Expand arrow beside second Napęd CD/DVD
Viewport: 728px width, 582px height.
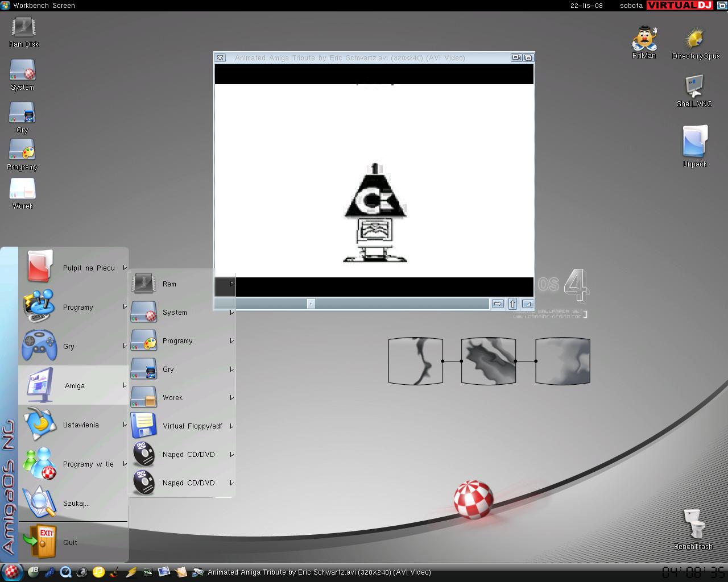(231, 483)
